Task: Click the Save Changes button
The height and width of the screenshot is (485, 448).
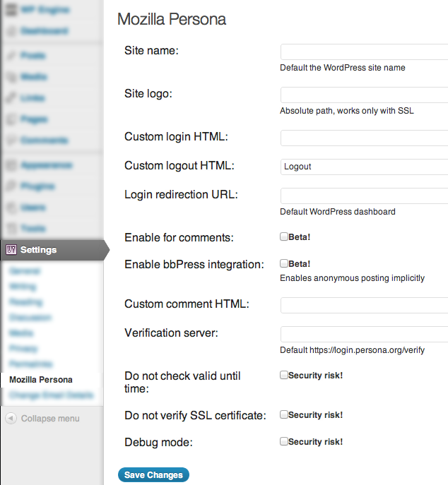Action: 153,475
